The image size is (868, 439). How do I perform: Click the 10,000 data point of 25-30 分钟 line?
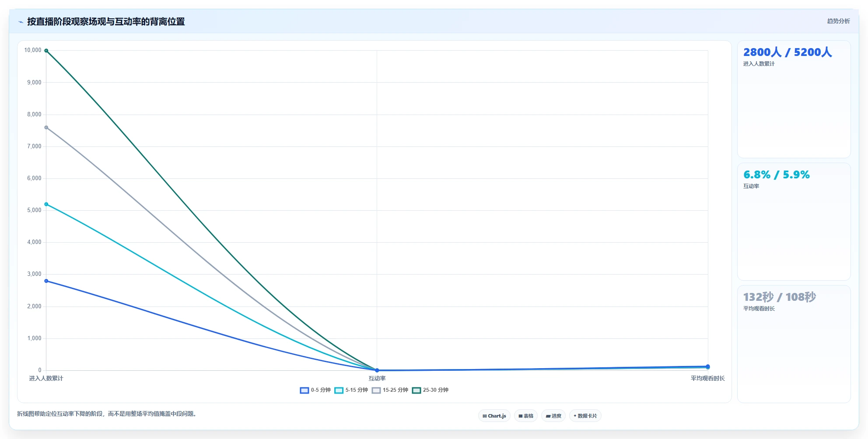tap(46, 51)
